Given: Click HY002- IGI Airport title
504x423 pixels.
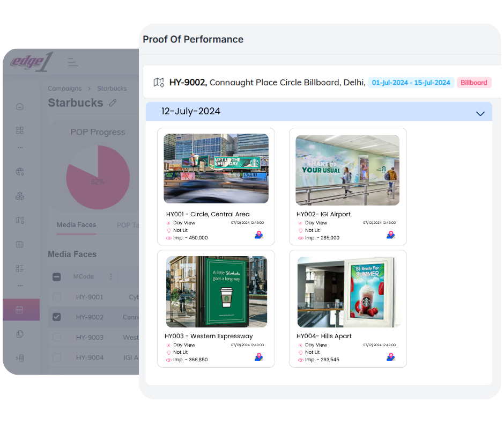Looking at the screenshot, I should click(x=323, y=214).
